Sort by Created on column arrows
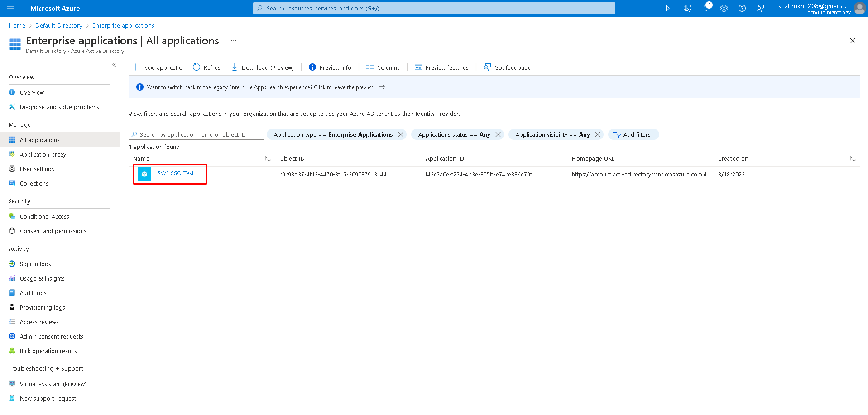 pos(852,159)
